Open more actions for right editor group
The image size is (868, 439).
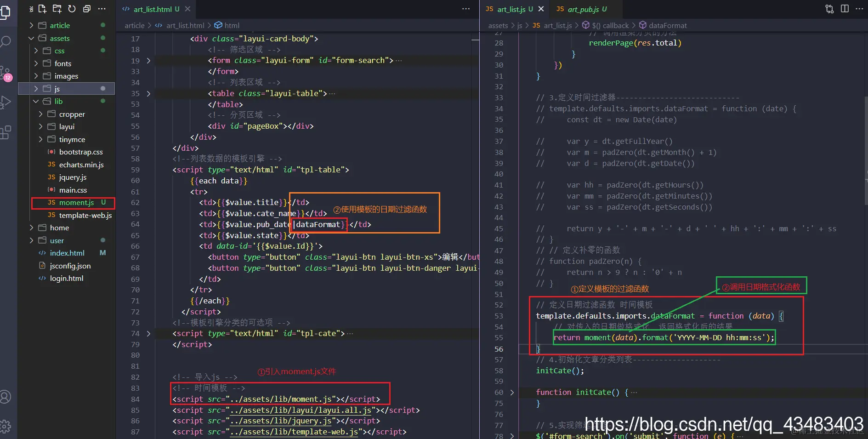859,9
